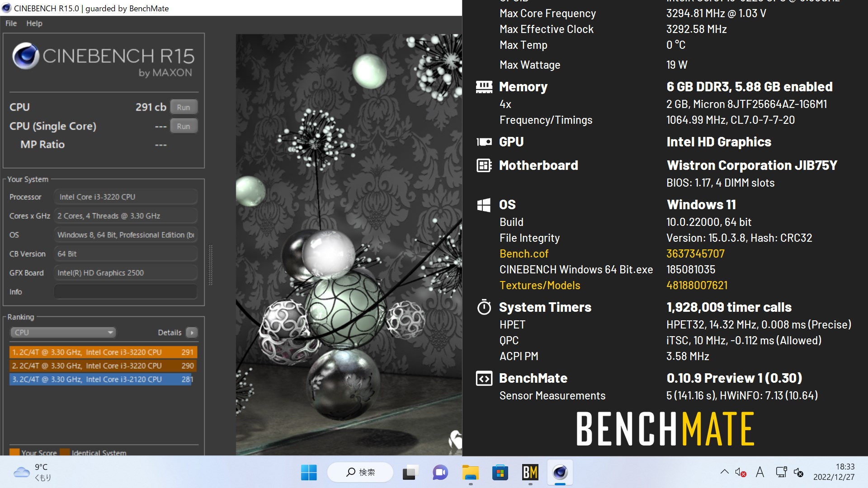Image resolution: width=868 pixels, height=488 pixels.
Task: Run the CPU Single Core benchmark
Action: [x=184, y=126]
